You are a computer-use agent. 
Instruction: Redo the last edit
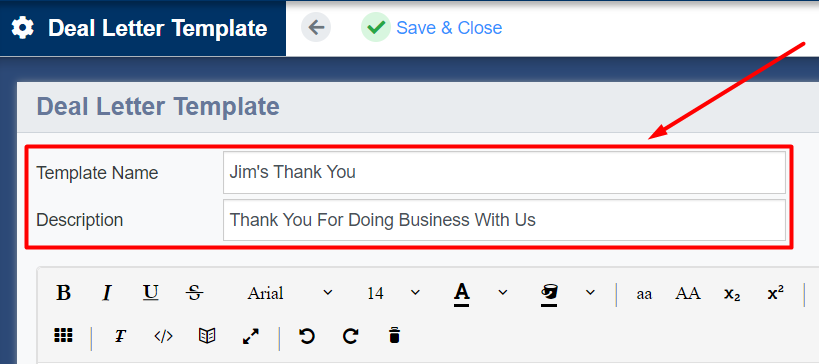coord(350,336)
